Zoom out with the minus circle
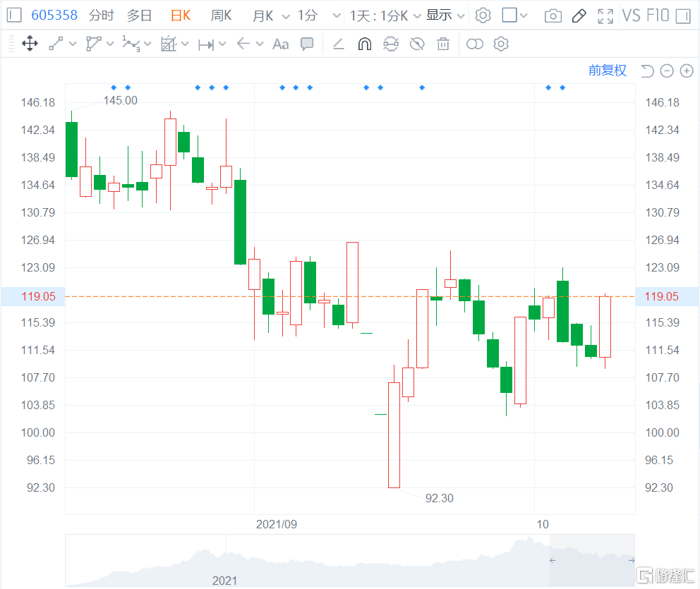 [667, 71]
